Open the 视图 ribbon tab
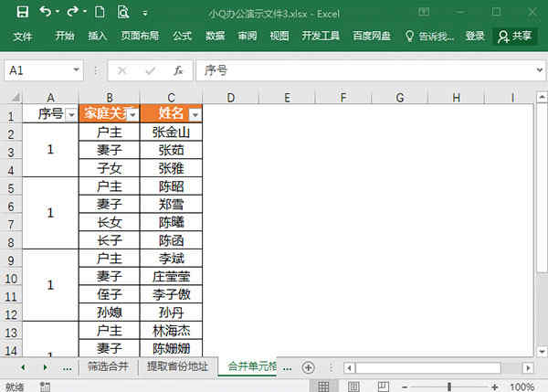The width and height of the screenshot is (548, 392). (x=279, y=36)
